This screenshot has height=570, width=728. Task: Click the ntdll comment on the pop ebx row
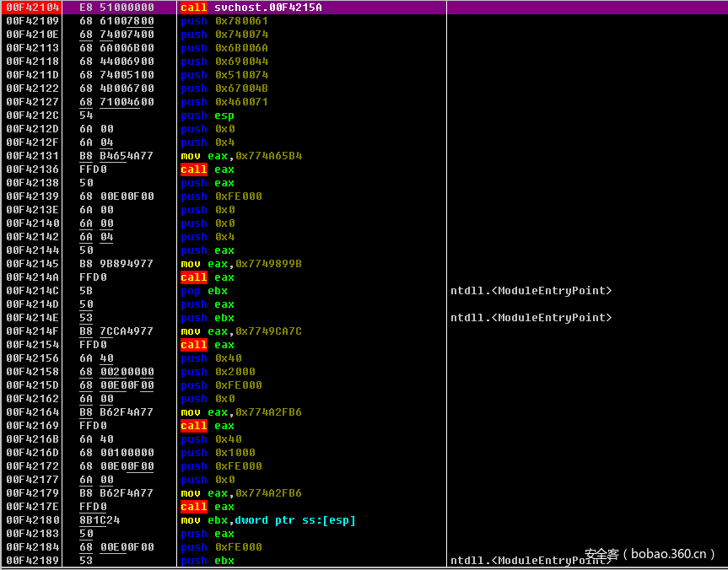point(531,291)
